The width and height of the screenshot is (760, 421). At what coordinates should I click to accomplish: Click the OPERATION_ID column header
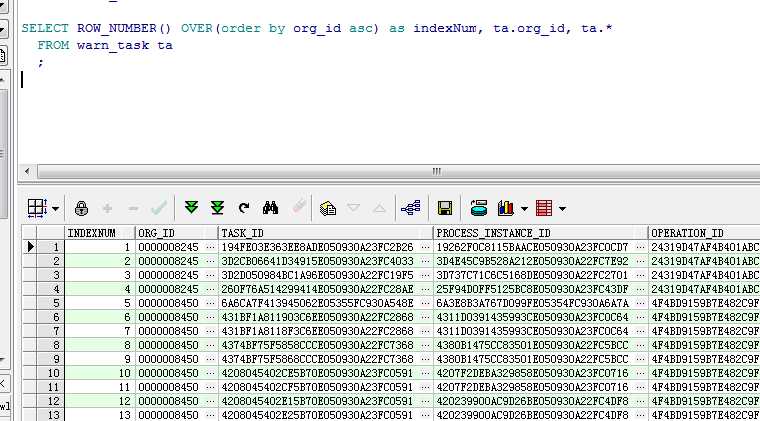click(x=704, y=233)
